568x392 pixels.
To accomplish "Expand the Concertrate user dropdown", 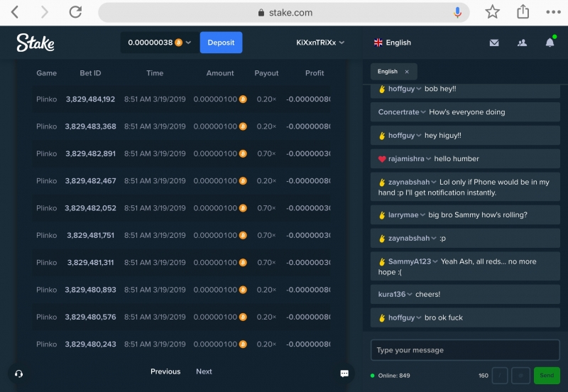I will pos(423,112).
